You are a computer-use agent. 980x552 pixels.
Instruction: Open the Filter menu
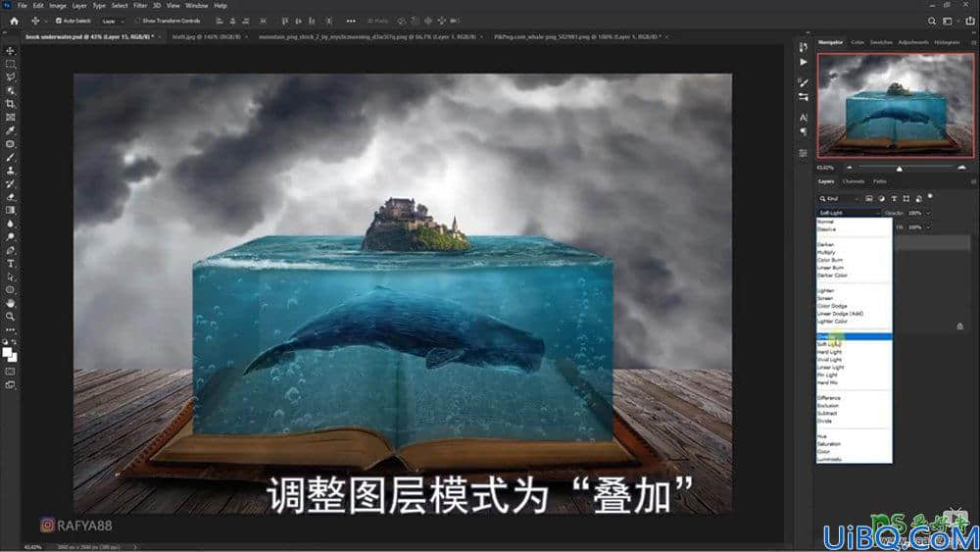click(140, 5)
